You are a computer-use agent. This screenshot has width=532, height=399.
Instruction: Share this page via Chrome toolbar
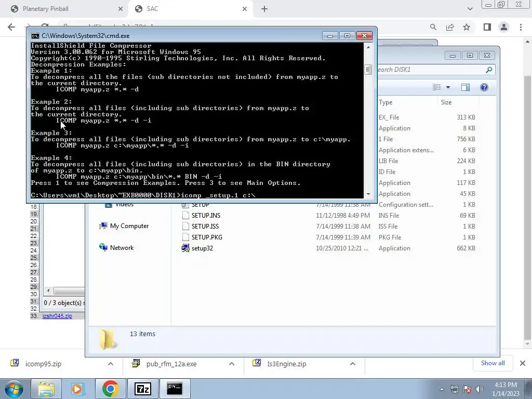pos(450,27)
